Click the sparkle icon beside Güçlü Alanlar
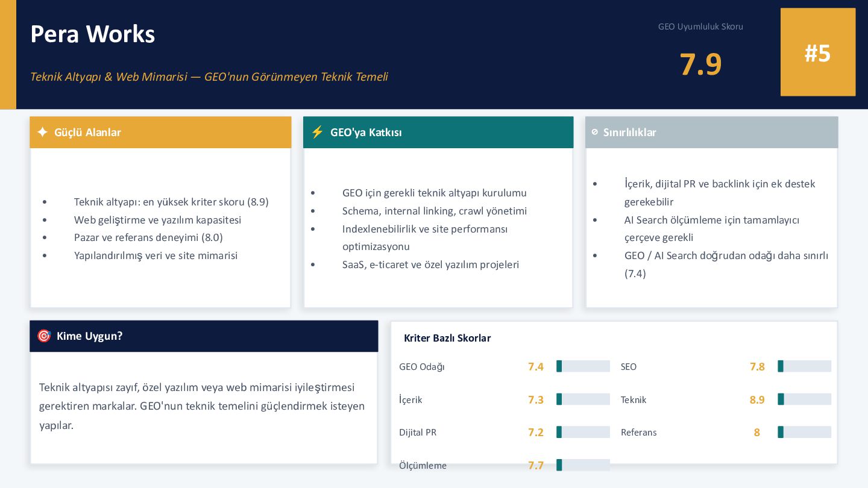 click(42, 132)
